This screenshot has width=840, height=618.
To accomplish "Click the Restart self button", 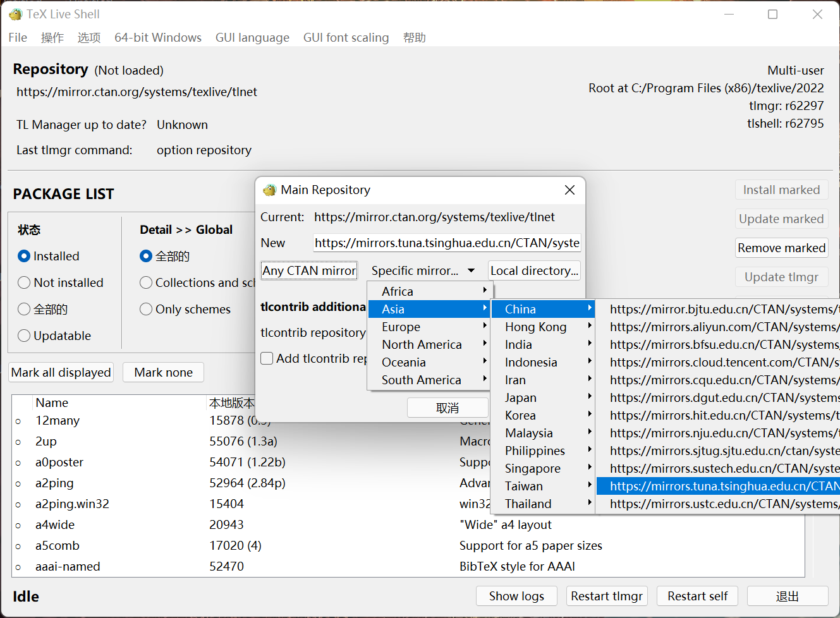I will tap(697, 596).
